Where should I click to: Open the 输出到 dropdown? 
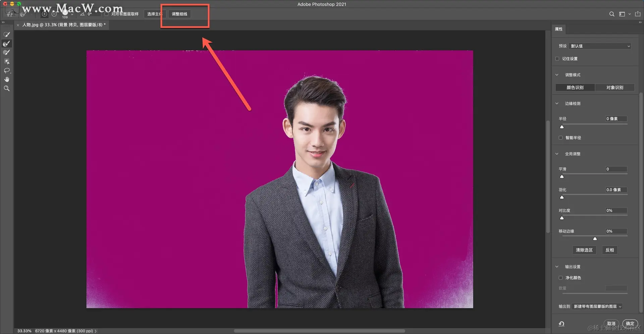click(597, 307)
